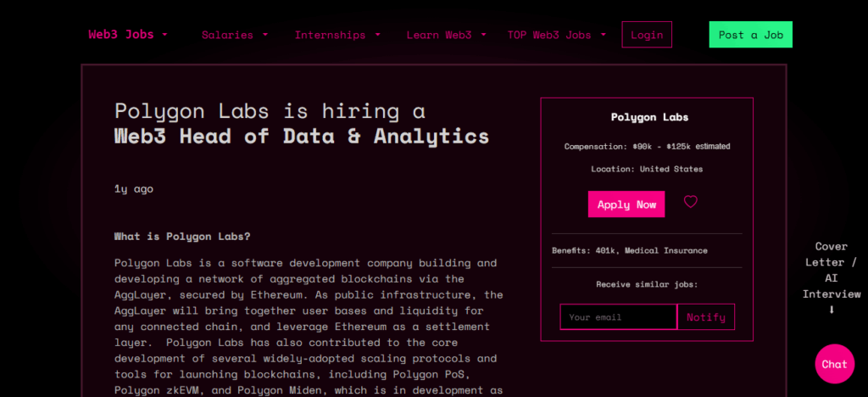Click the Notify button
This screenshot has width=868, height=397.
706,317
